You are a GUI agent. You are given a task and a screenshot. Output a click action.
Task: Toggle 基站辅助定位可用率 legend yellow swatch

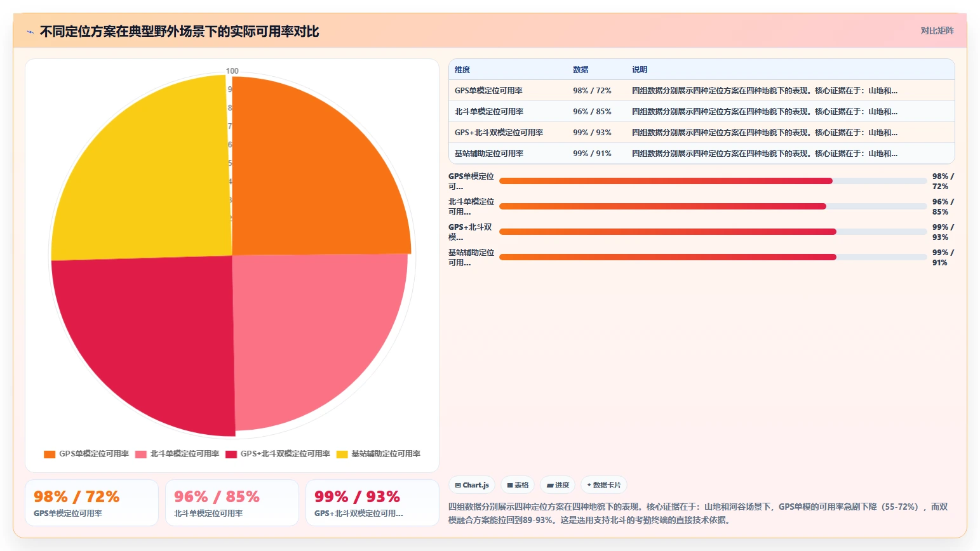click(342, 455)
